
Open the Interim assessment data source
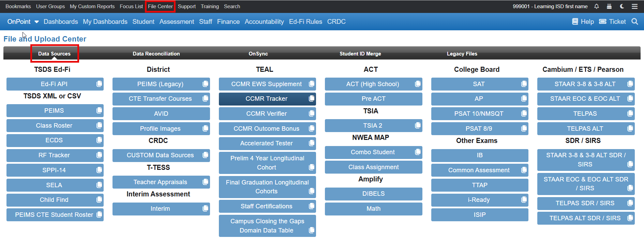click(161, 209)
